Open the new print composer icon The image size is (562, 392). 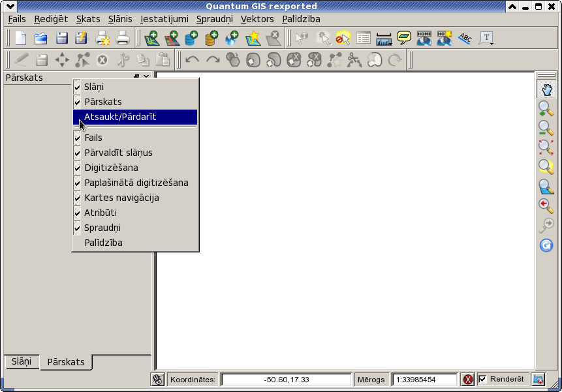click(102, 38)
